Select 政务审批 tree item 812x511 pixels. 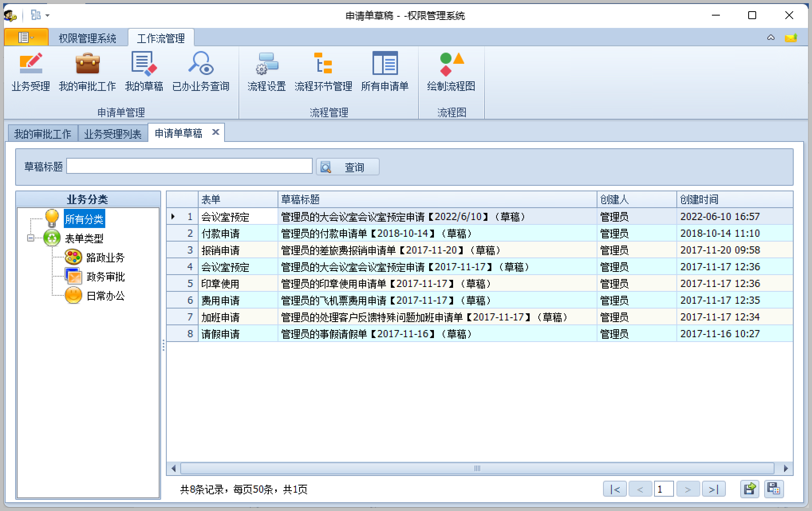pyautogui.click(x=105, y=277)
